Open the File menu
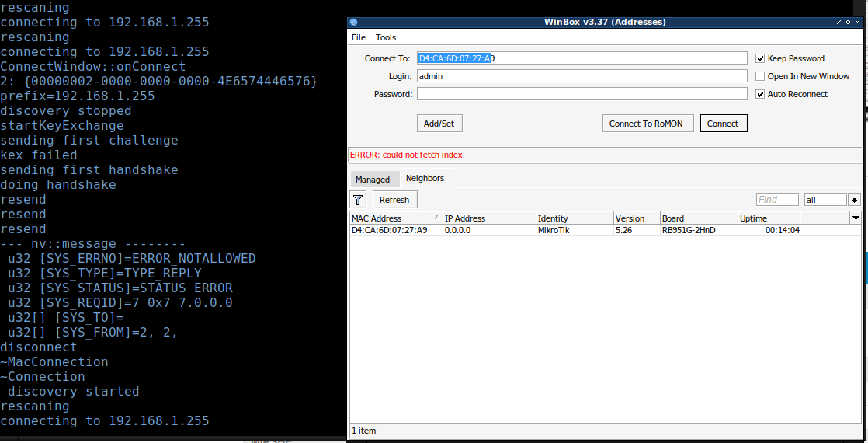The width and height of the screenshot is (868, 443). tap(359, 37)
